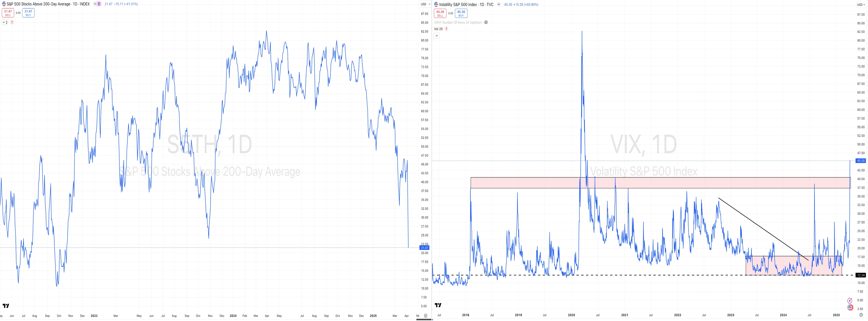Click the S5TH symbol flag icon

tap(4, 4)
